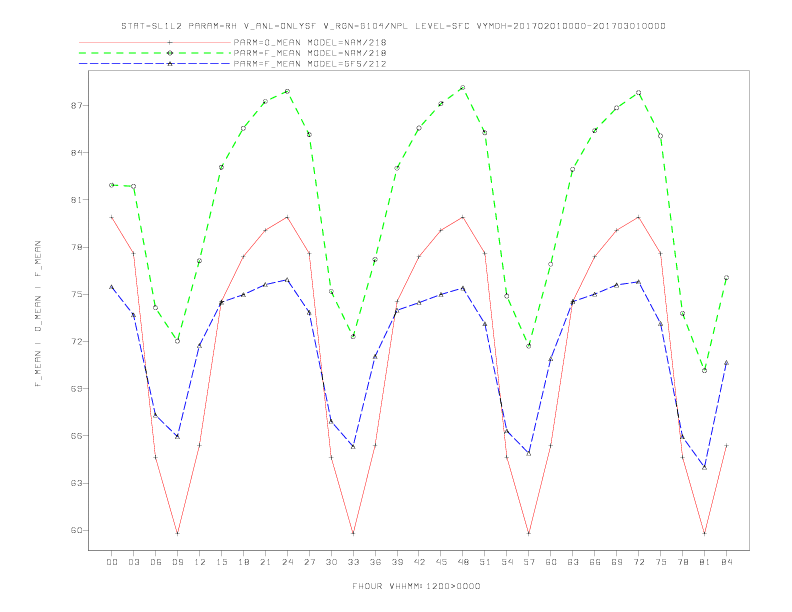Click x-axis forecast hour label 69

click(617, 562)
